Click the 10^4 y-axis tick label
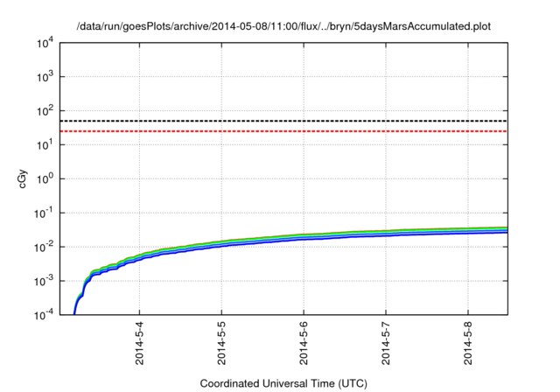Viewport: 560px width, 392px height. pyautogui.click(x=45, y=43)
